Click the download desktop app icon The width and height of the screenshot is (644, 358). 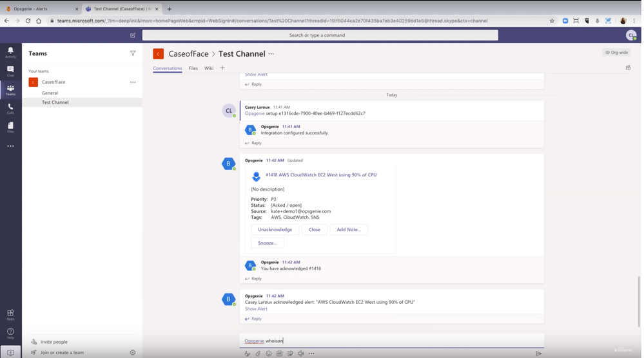pos(10,352)
